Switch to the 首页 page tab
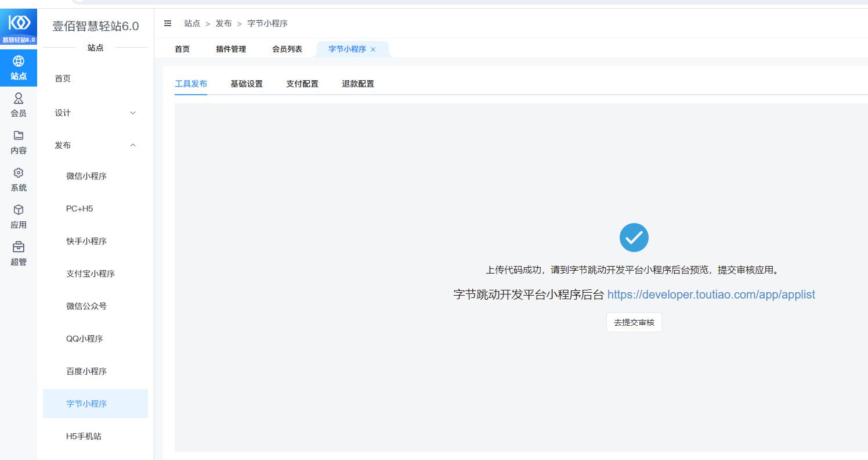Image resolution: width=868 pixels, height=460 pixels. point(182,49)
